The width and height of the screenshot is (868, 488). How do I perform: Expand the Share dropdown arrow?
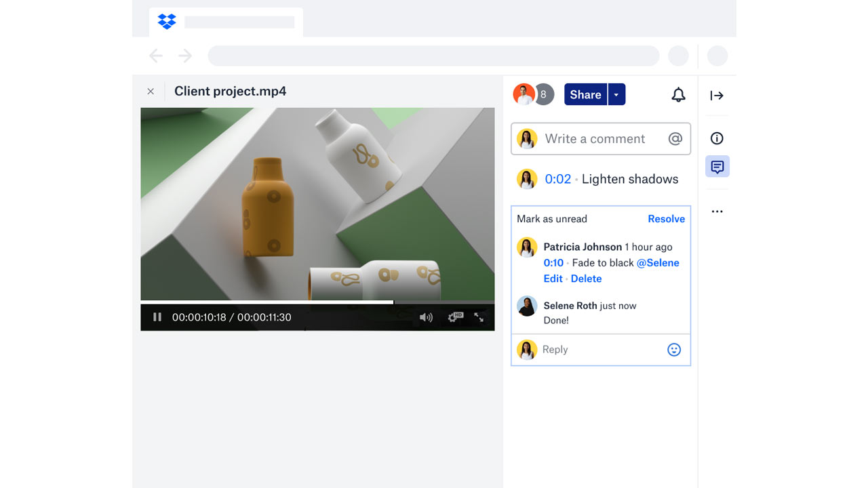616,95
